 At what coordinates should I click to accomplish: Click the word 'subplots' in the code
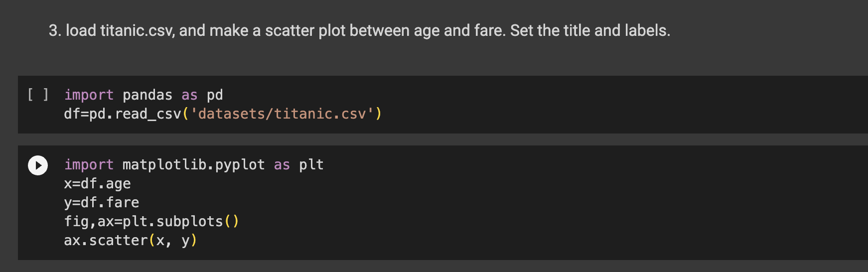tap(189, 222)
